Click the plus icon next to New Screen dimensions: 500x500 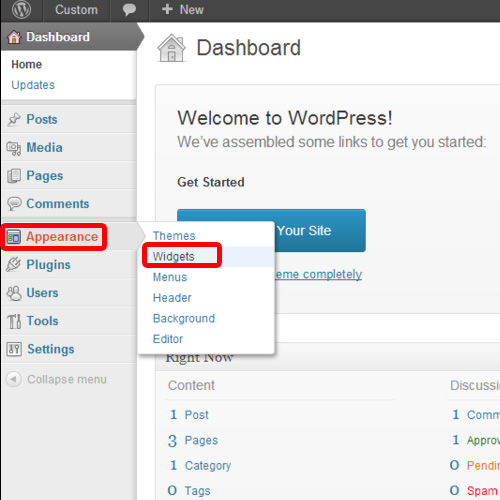167,9
